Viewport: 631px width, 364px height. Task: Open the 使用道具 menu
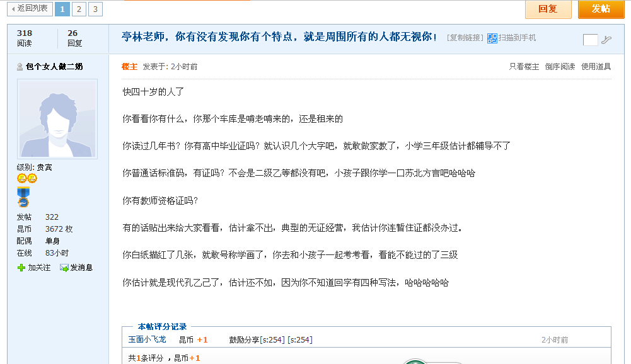click(596, 66)
